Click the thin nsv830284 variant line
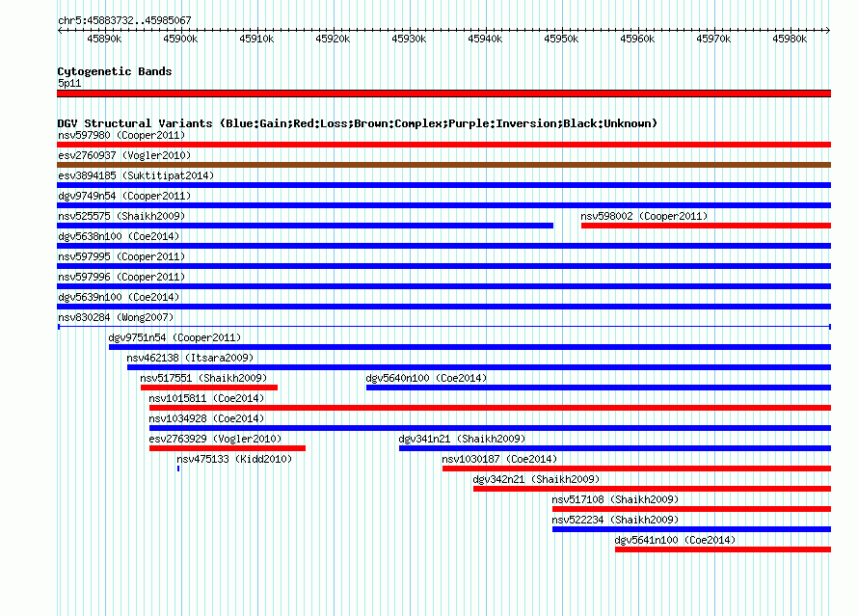 pyautogui.click(x=443, y=327)
